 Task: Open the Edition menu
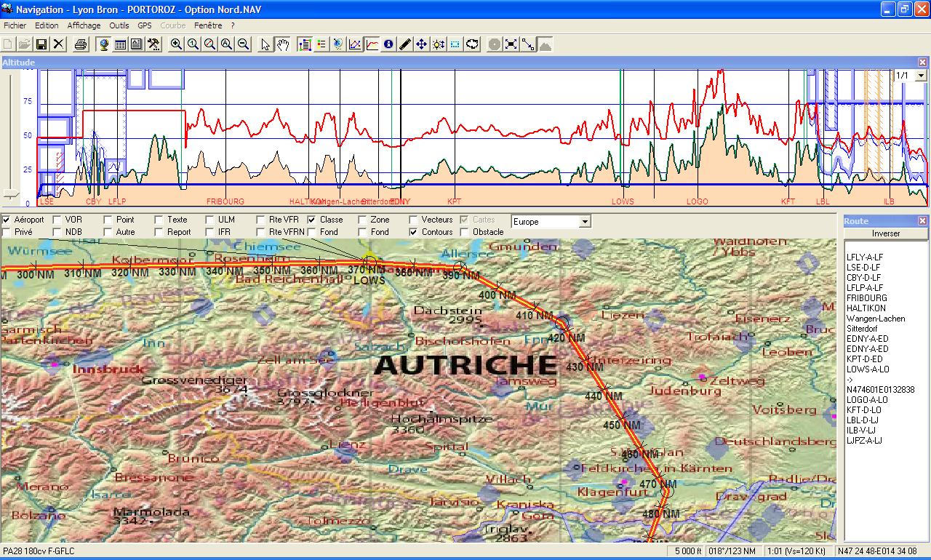click(47, 25)
